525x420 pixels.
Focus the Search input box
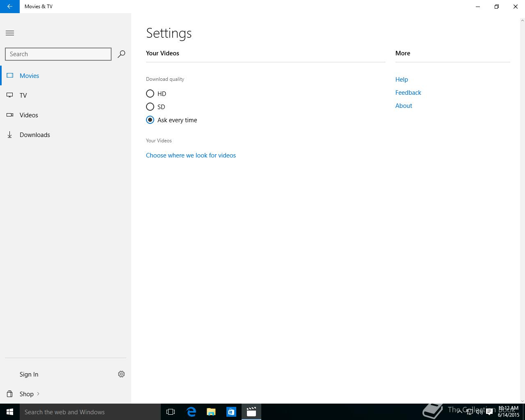(58, 54)
